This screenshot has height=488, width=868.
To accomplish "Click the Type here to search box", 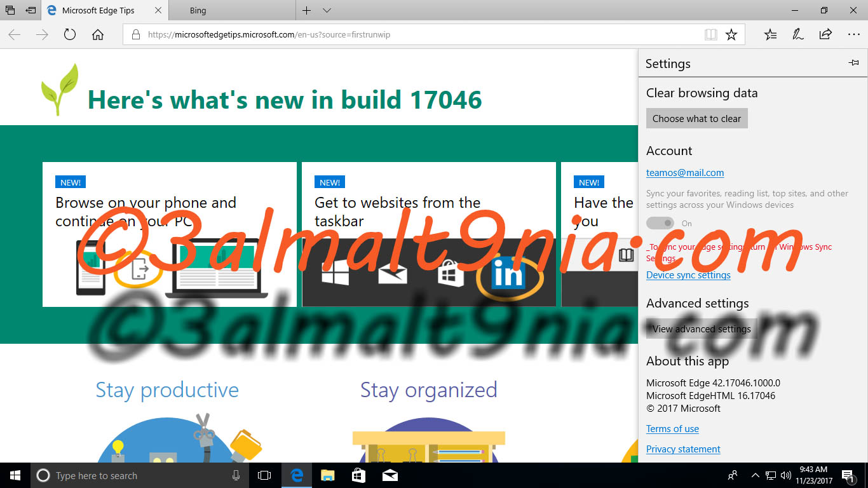I will pos(139,475).
